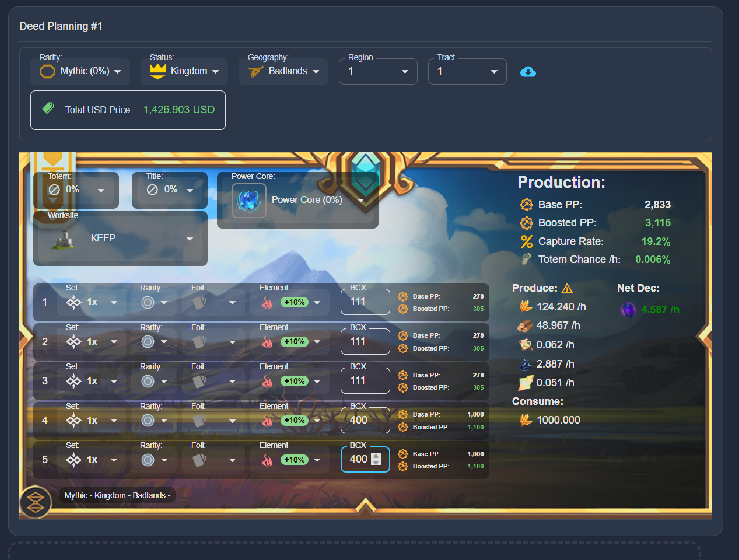Click the foil card icon in row 4

199,421
